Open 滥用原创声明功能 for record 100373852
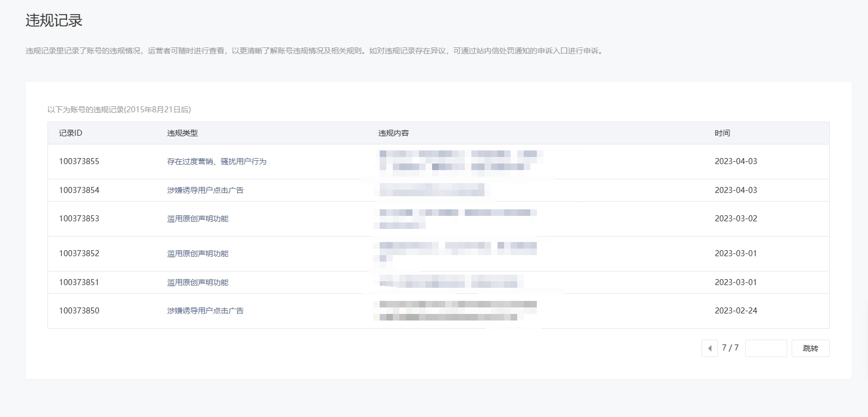Image resolution: width=868 pixels, height=417 pixels. tap(197, 253)
